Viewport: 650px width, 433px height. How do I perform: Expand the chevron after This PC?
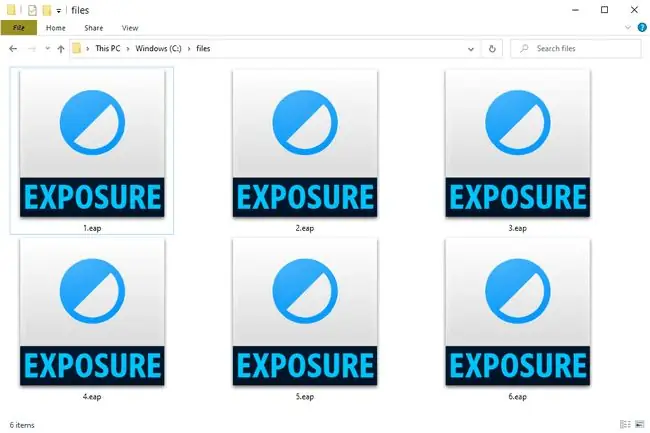(x=128, y=48)
